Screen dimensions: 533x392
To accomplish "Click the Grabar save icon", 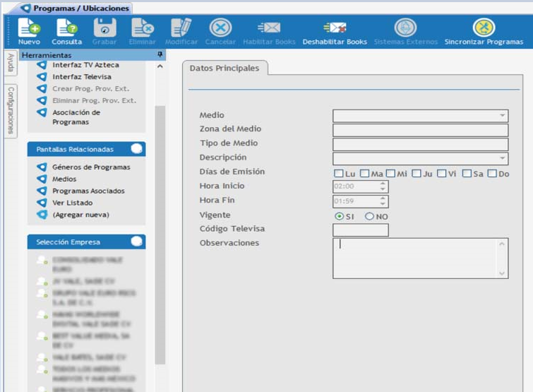I will [104, 28].
